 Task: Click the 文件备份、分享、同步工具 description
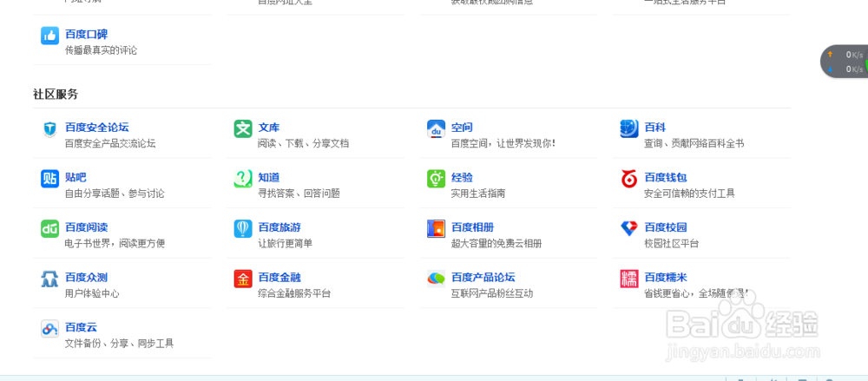[119, 344]
